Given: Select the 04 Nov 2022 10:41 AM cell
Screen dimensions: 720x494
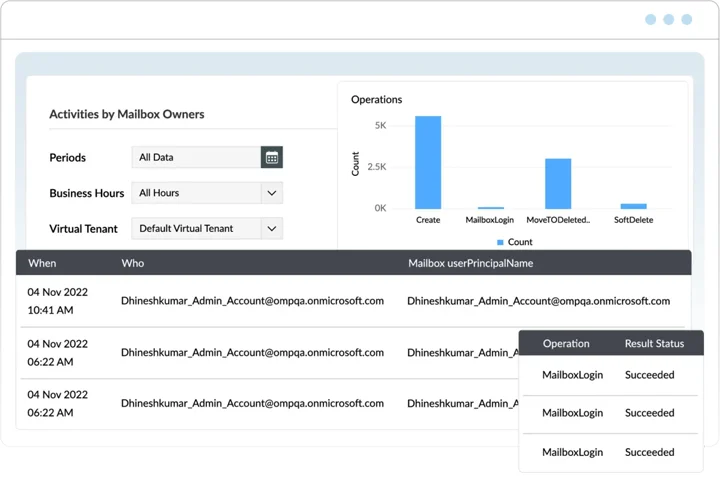Looking at the screenshot, I should coord(57,301).
